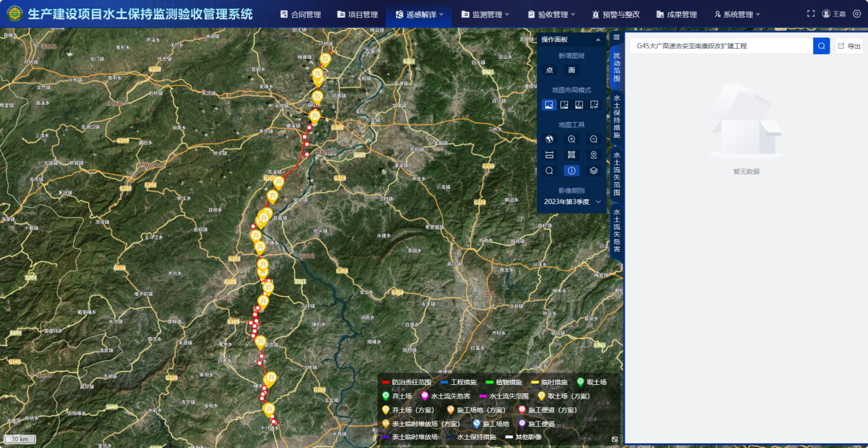Open the 影像期别 quarter dropdown
This screenshot has height=448, width=868.
(x=571, y=202)
